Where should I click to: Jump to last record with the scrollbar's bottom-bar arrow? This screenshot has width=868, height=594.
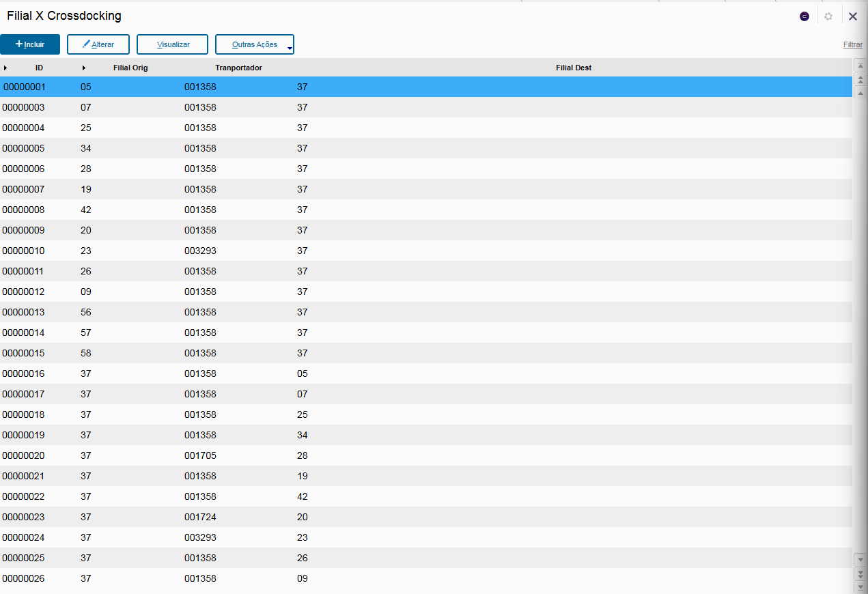coord(860,586)
